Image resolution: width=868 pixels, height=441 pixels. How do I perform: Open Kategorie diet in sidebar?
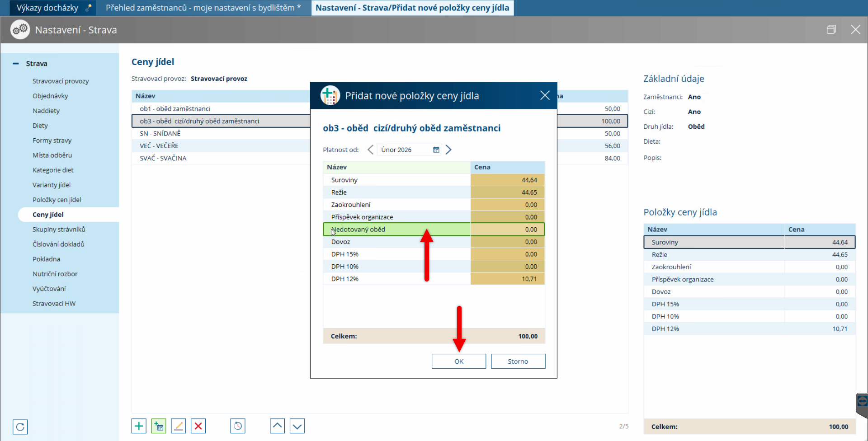pyautogui.click(x=53, y=170)
